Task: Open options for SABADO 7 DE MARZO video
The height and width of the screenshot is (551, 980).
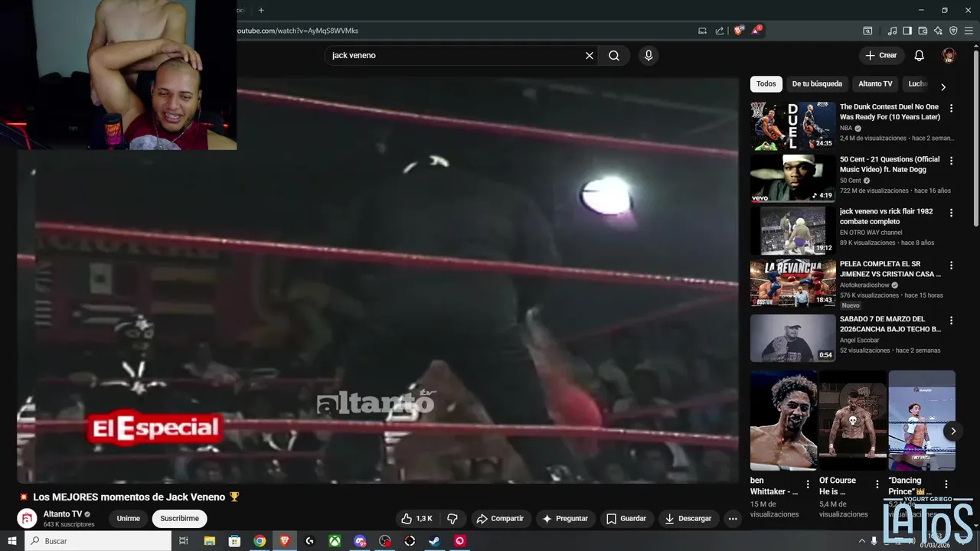Action: click(952, 321)
